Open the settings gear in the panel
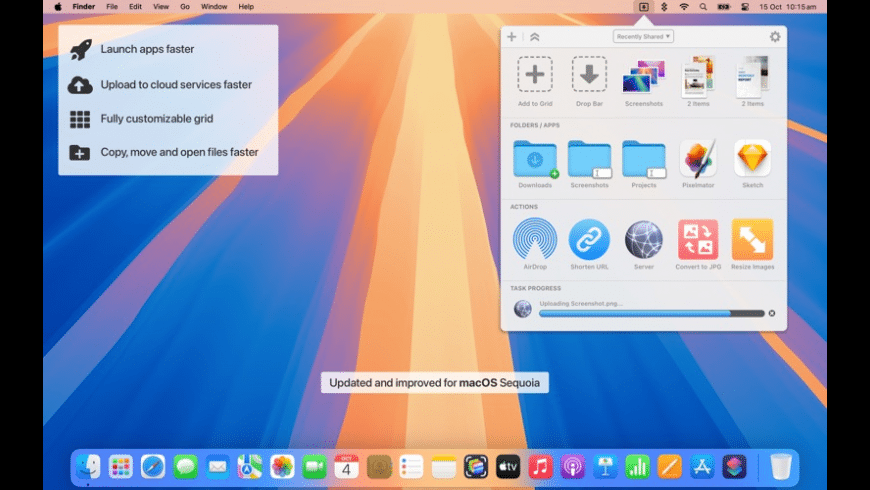The width and height of the screenshot is (870, 490). (775, 37)
